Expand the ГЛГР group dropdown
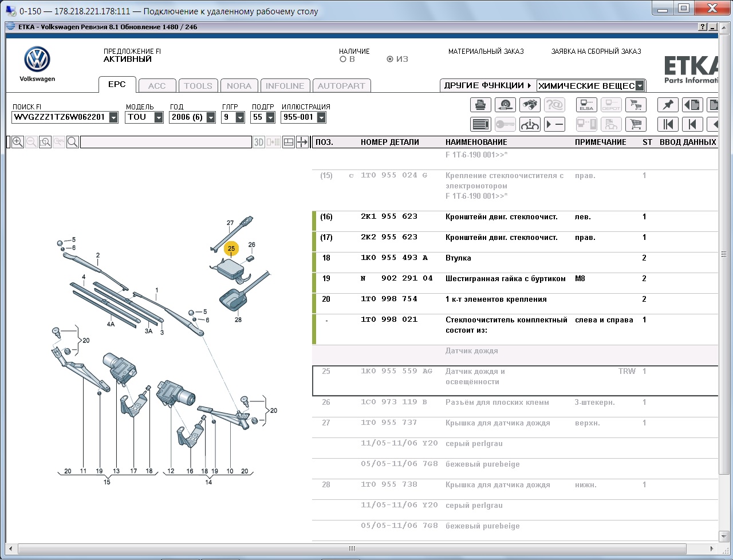733x560 pixels. tap(240, 117)
